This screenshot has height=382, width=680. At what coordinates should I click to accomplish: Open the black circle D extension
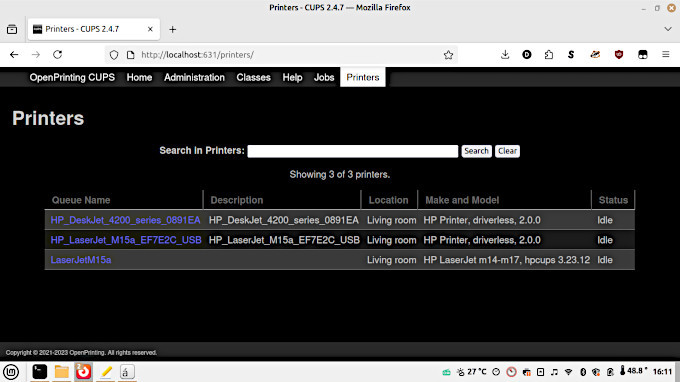click(x=527, y=55)
